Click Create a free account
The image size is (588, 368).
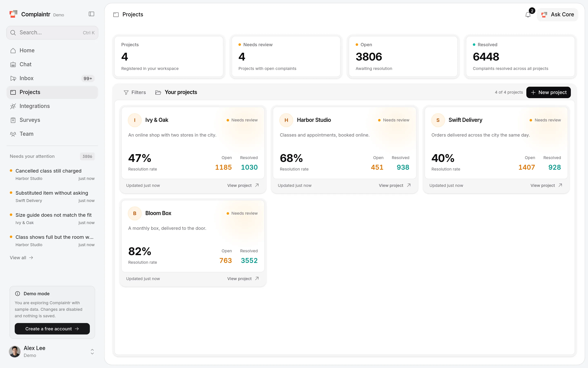click(52, 329)
